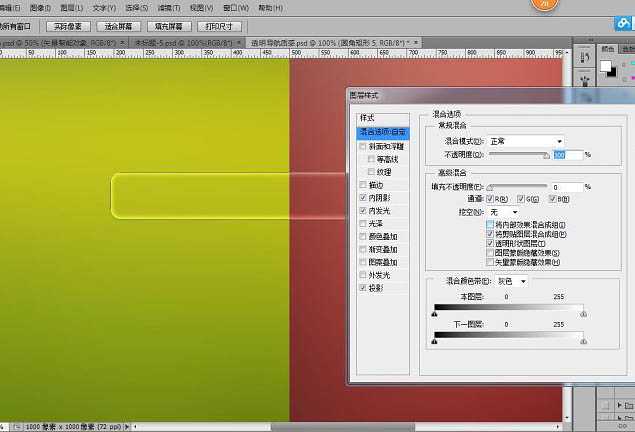Image resolution: width=635 pixels, height=432 pixels.
Task: Click the foreground/background color swatch in Color panel
Action: coord(608,68)
